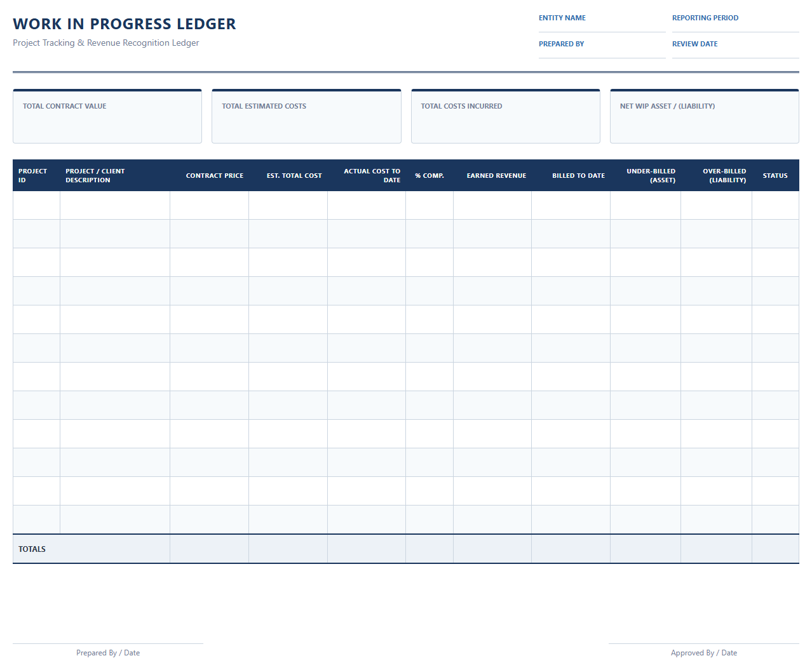Click the Contract Price column header

click(x=210, y=175)
